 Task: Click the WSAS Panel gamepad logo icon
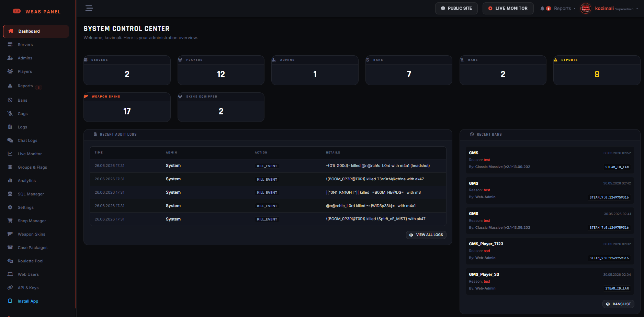coord(16,11)
